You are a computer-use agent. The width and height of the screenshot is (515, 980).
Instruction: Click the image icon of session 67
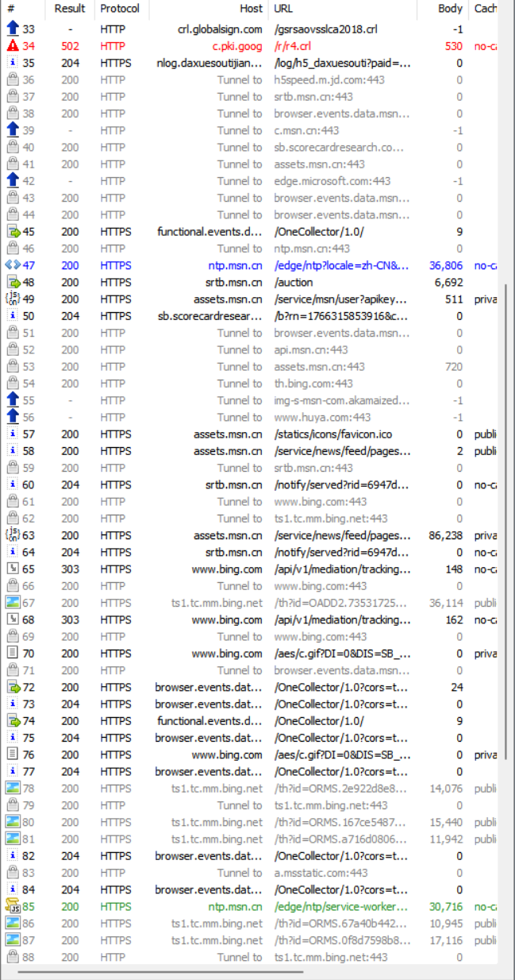click(13, 603)
